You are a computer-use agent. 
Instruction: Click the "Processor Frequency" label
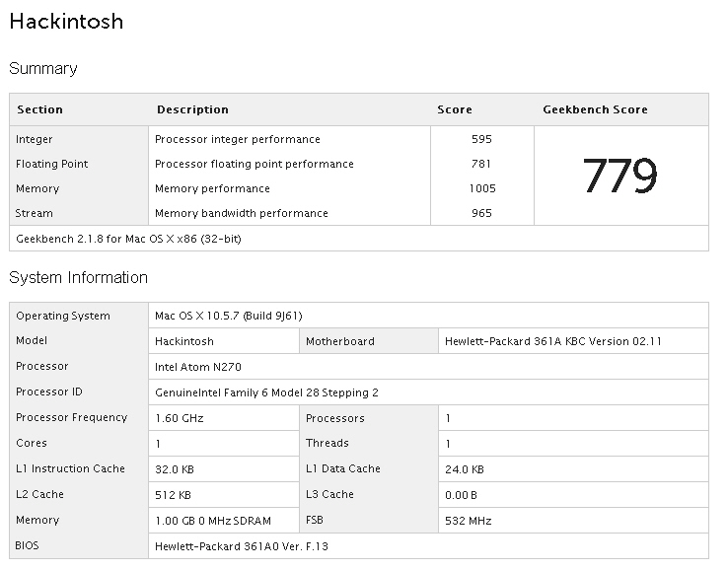pos(71,417)
